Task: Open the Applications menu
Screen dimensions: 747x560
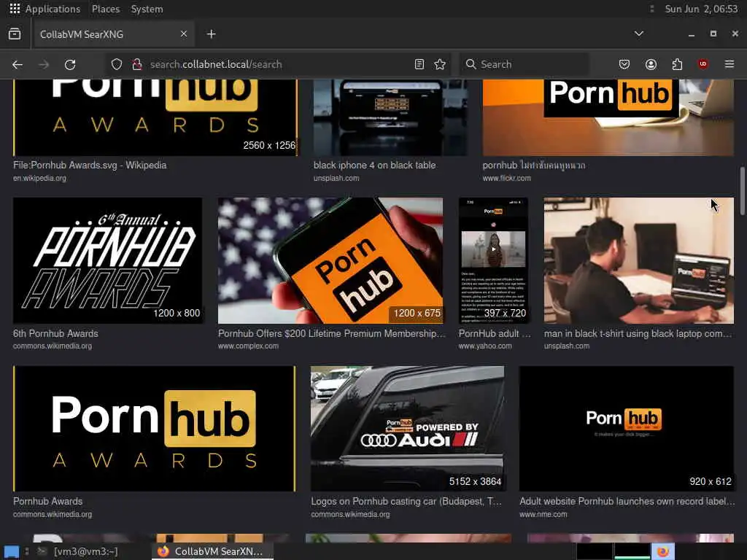Action: click(53, 9)
